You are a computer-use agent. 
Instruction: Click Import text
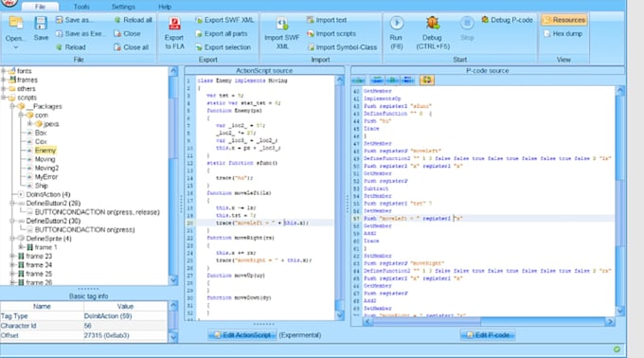327,20
